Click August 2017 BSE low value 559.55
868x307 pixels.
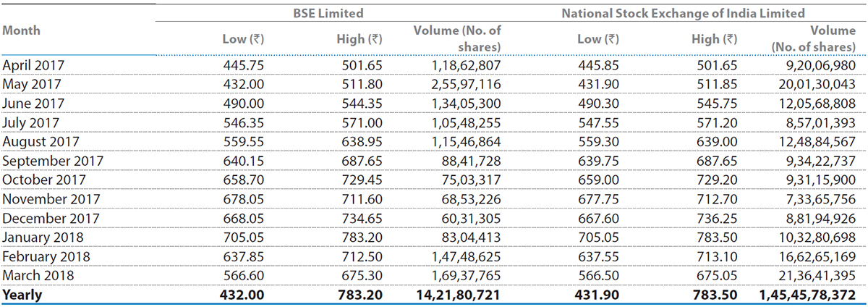[242, 142]
